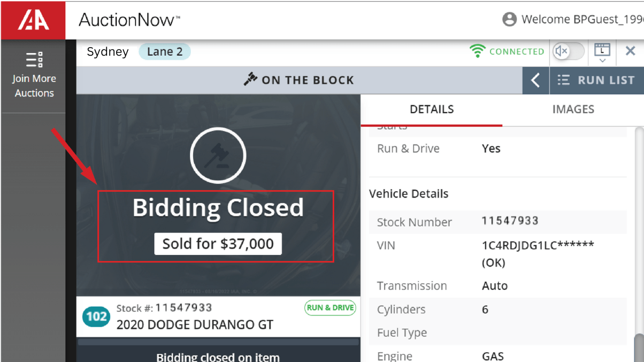Image resolution: width=644 pixels, height=362 pixels.
Task: Click the green Connected wifi status icon
Action: [x=477, y=51]
